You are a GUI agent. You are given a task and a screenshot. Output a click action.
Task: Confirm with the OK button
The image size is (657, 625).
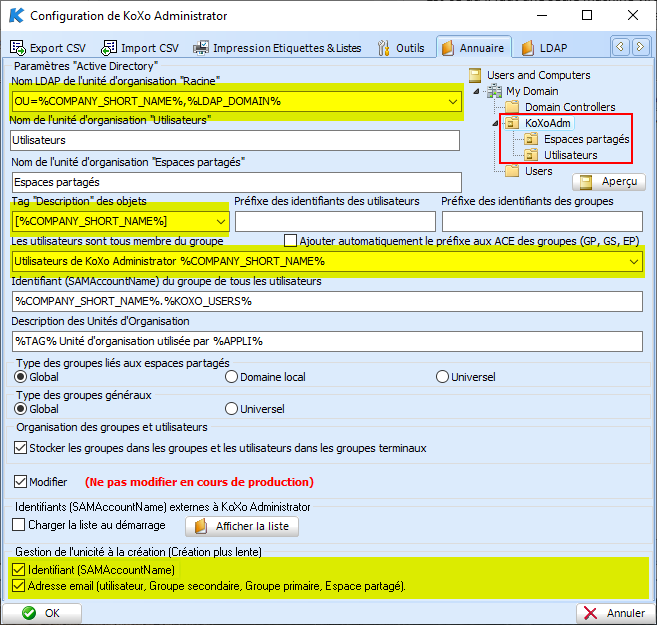coord(42,613)
